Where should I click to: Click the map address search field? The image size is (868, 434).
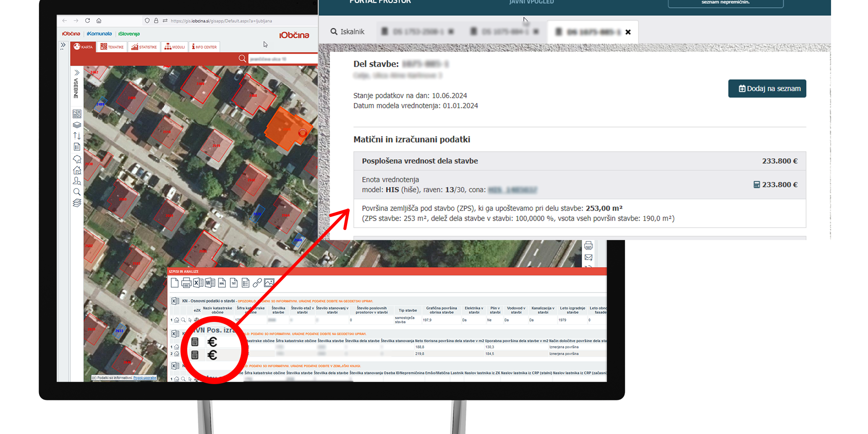click(x=282, y=59)
